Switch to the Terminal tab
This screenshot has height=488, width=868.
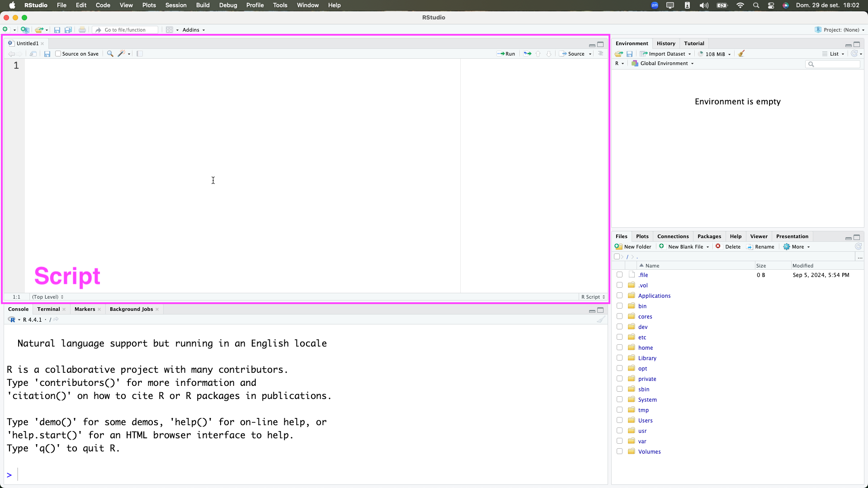(x=48, y=309)
